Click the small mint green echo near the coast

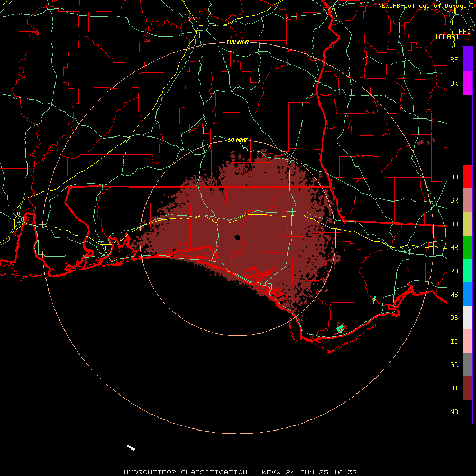(341, 328)
